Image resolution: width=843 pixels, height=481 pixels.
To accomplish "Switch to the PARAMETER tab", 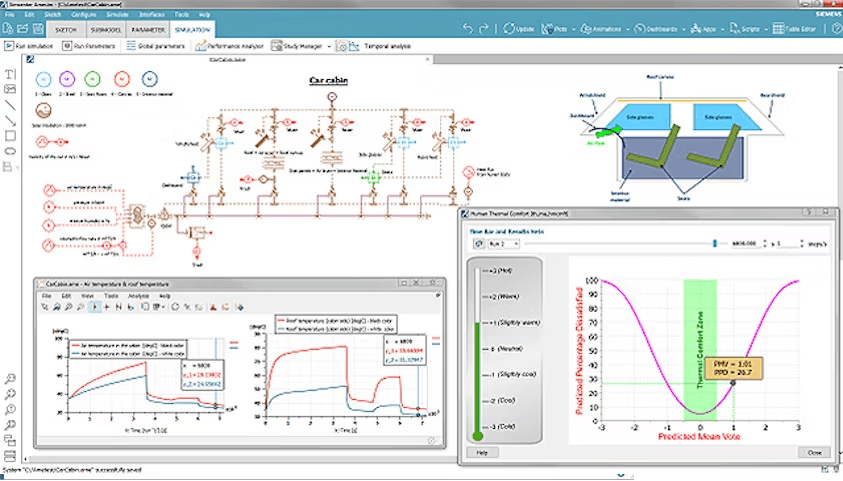I will pyautogui.click(x=147, y=30).
